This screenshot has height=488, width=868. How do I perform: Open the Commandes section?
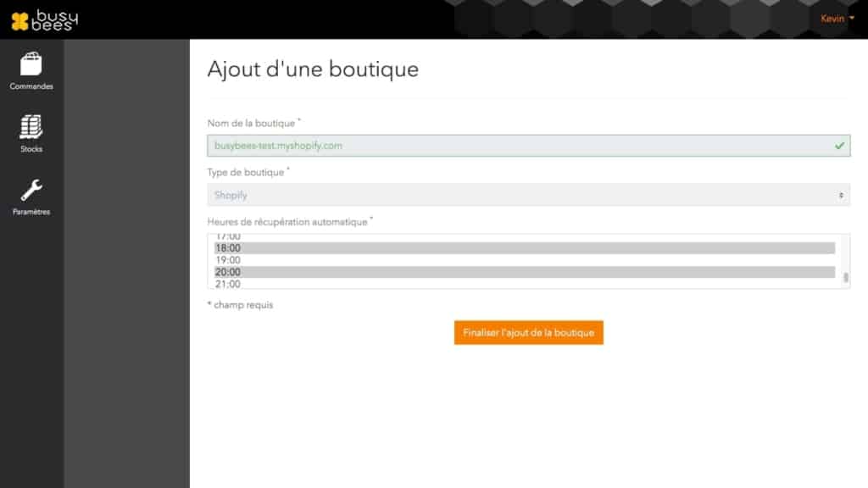pos(31,71)
